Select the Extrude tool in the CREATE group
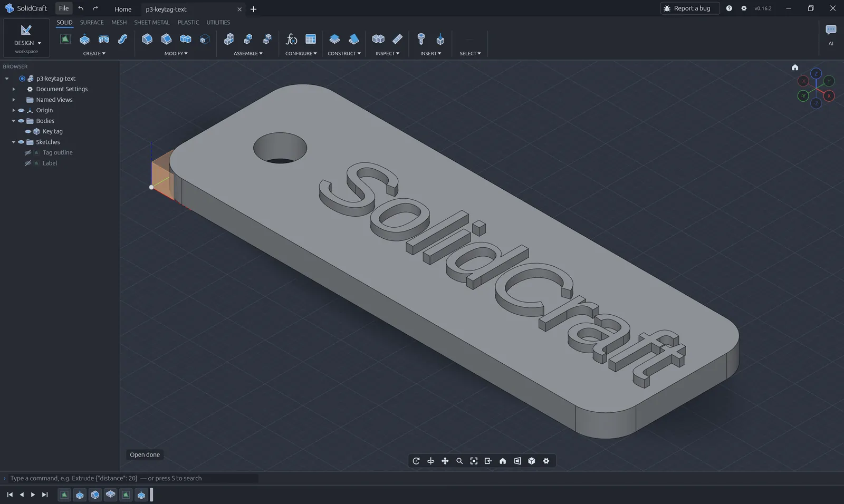This screenshot has width=844, height=504. [x=84, y=39]
